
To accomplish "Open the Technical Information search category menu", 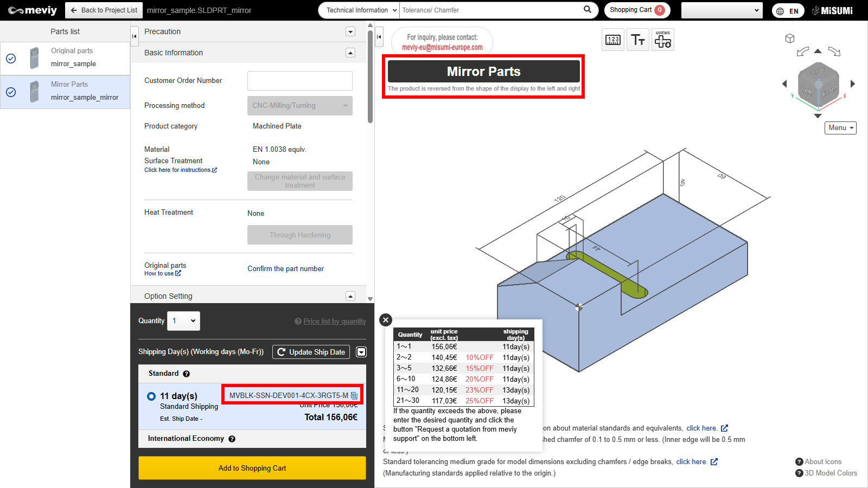I will coord(359,10).
